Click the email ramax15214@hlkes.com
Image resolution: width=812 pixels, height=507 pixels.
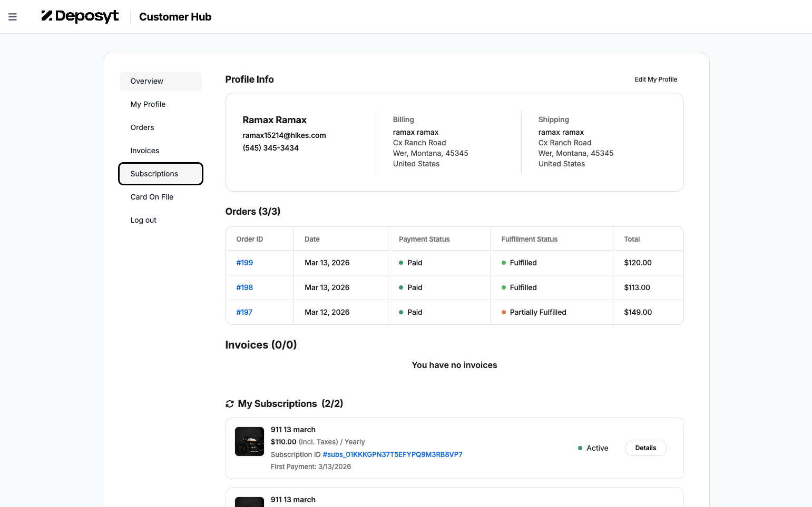[x=284, y=135]
